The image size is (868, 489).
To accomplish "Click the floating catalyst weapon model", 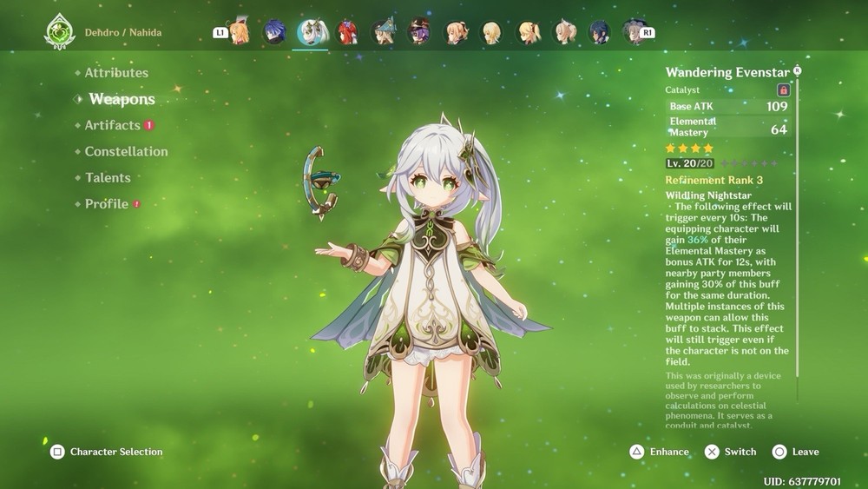I will [x=320, y=183].
